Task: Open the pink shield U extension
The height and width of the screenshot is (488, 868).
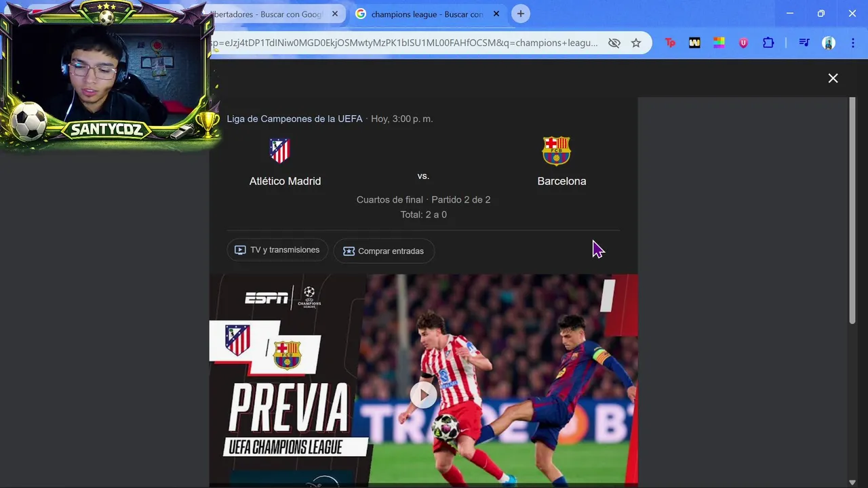Action: point(743,43)
